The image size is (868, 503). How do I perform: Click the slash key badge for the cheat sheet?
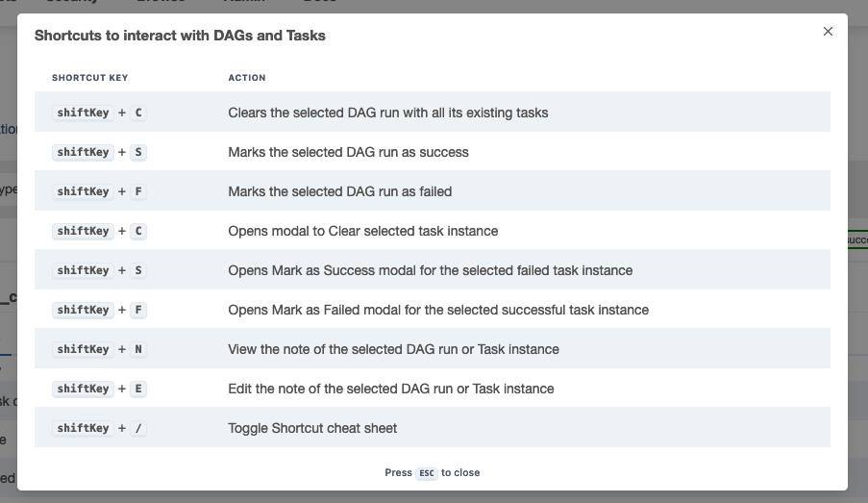point(138,428)
